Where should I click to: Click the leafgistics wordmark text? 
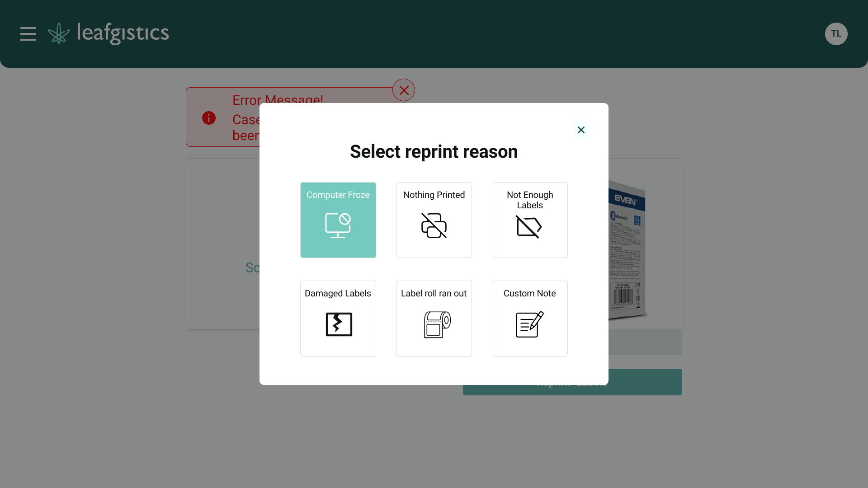pos(123,33)
